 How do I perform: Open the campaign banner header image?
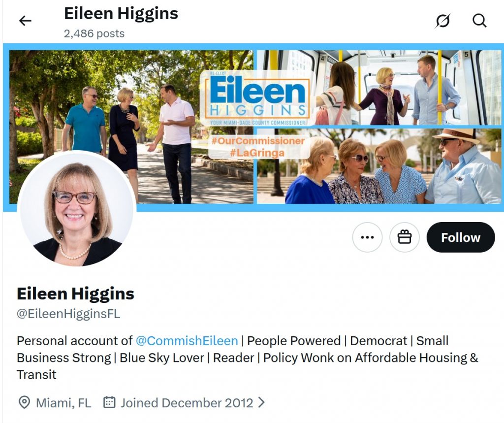pyautogui.click(x=253, y=127)
